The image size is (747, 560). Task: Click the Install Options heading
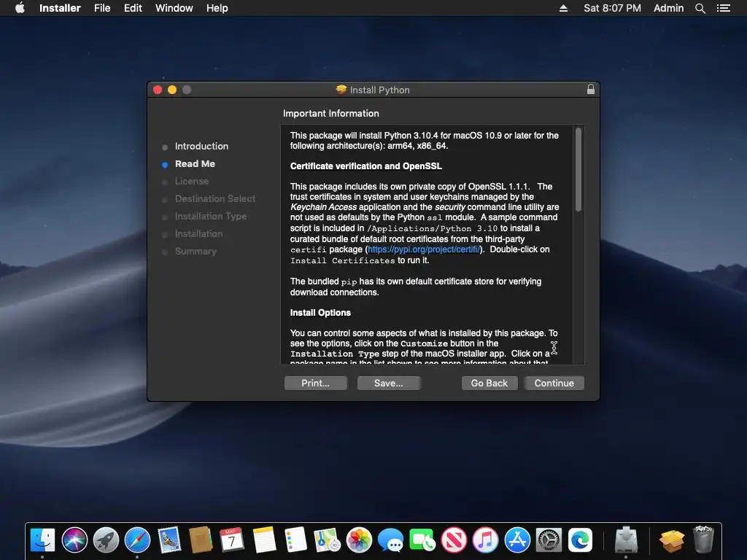pos(320,313)
